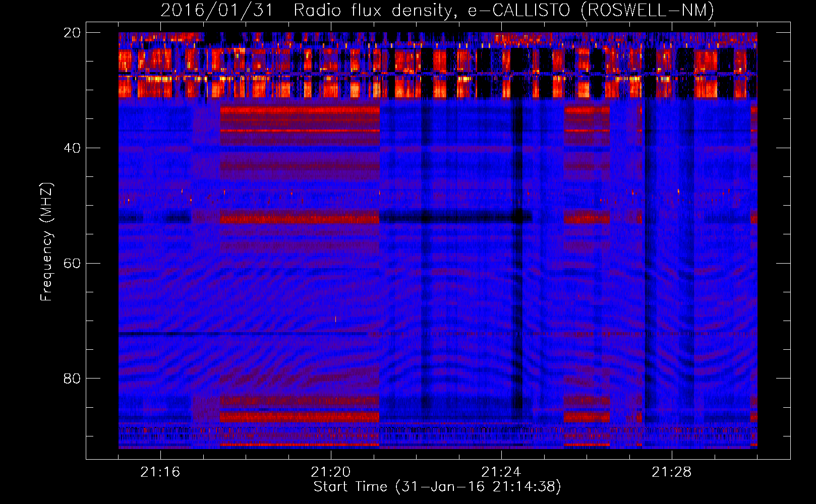Click the x-axis label 'Start Time (31-Jan-16 21:14:38)'

pyautogui.click(x=437, y=487)
